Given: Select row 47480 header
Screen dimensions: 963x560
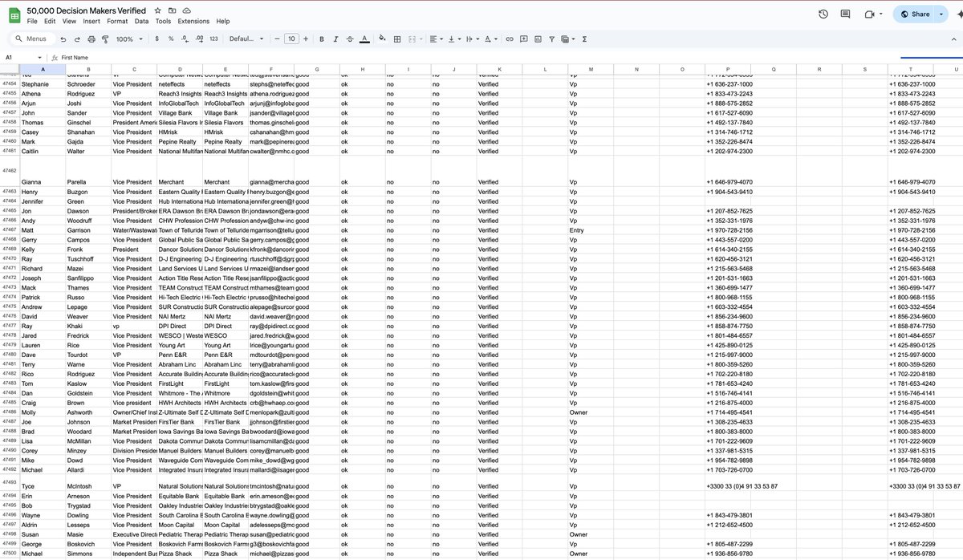Looking at the screenshot, I should 10,355.
